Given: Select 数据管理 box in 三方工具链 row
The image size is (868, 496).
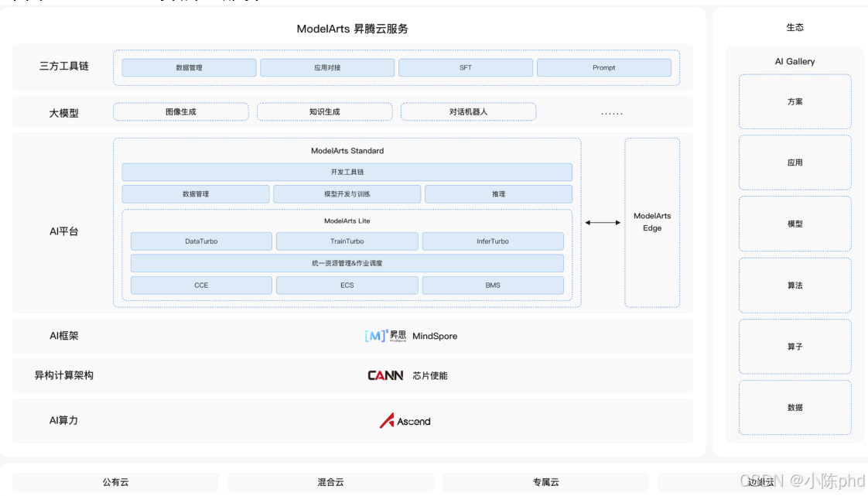Looking at the screenshot, I should (x=189, y=67).
